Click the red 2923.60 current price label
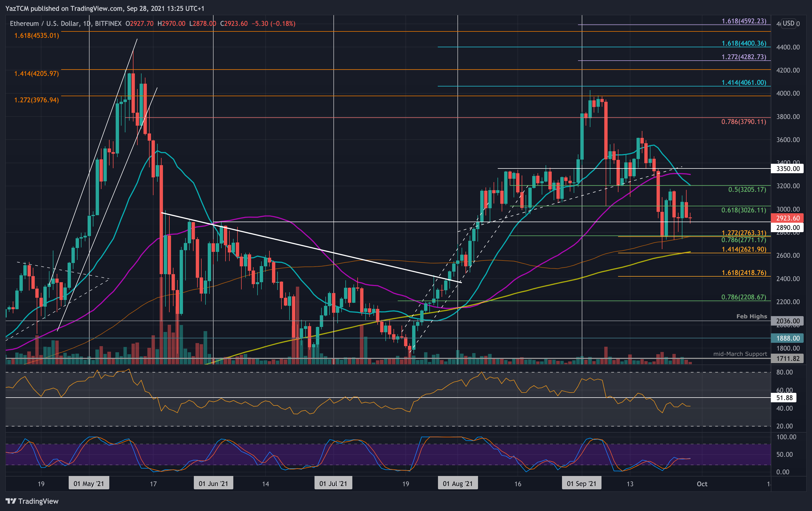The height and width of the screenshot is (511, 812). pos(787,218)
